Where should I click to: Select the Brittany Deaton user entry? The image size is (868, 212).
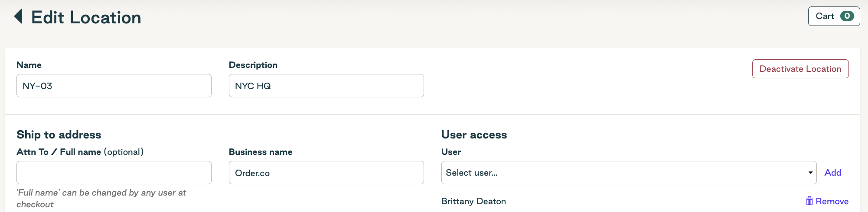(473, 201)
